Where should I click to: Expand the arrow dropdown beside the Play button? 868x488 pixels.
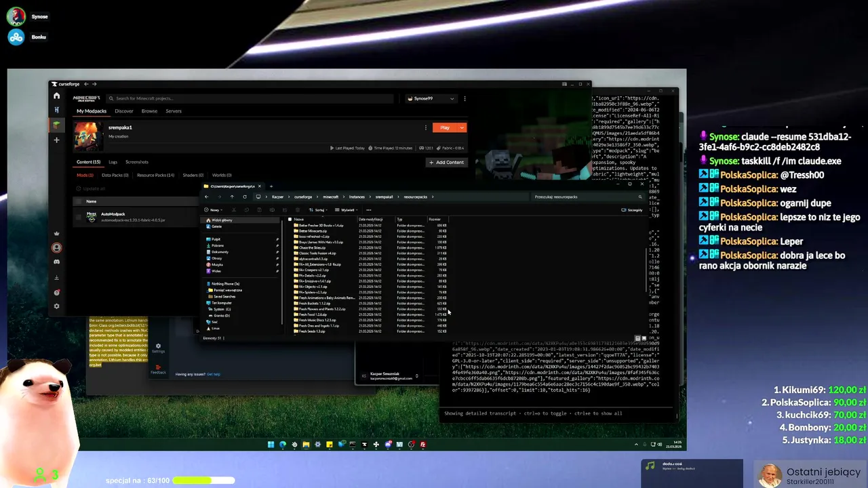[x=462, y=127]
